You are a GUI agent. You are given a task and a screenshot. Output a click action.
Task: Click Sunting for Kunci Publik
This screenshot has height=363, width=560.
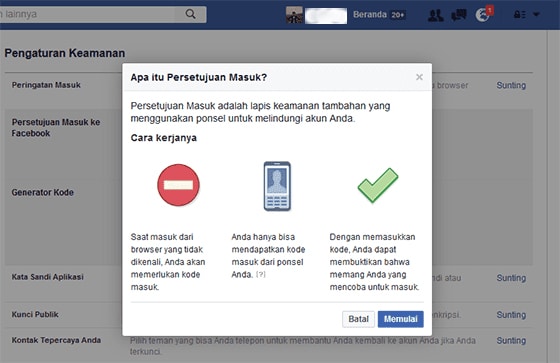pyautogui.click(x=511, y=315)
